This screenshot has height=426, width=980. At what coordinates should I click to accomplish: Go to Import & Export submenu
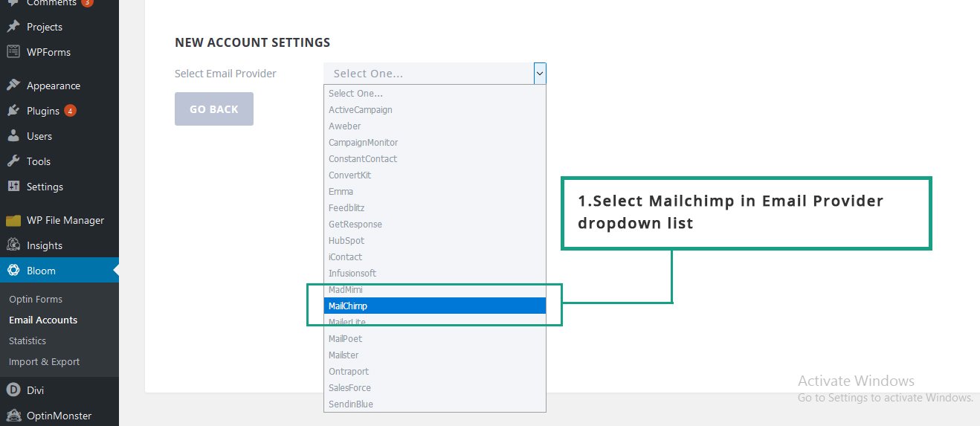point(45,361)
